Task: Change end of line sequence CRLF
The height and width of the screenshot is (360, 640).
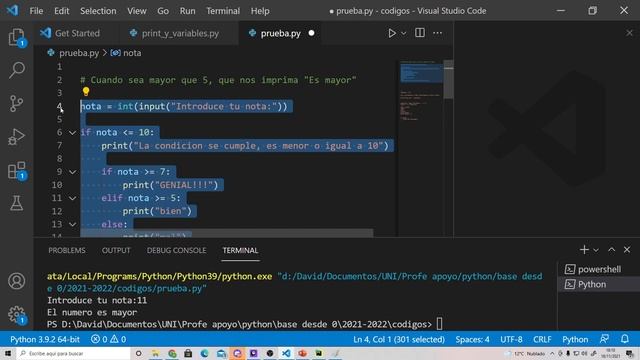Action: [x=542, y=340]
